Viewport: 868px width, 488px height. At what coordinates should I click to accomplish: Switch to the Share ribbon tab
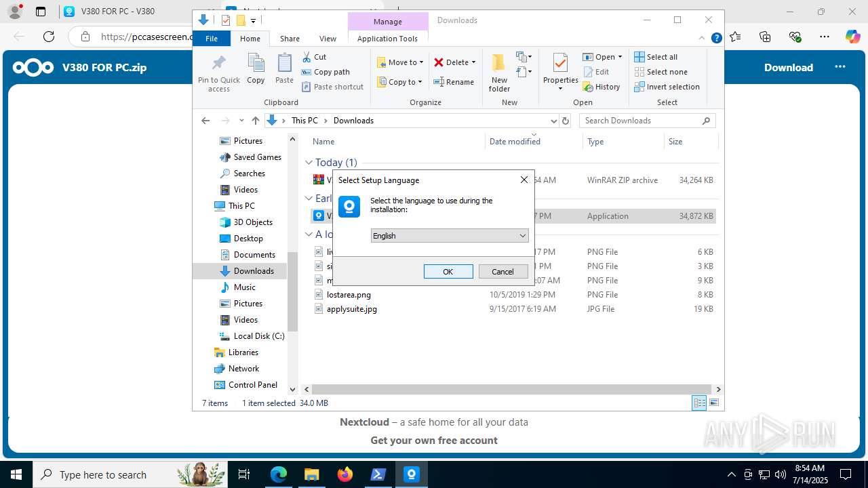(x=290, y=39)
